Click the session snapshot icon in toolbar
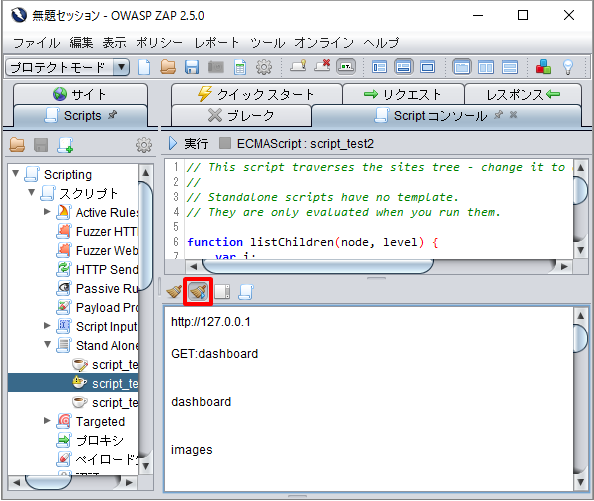594x501 pixels. 216,67
